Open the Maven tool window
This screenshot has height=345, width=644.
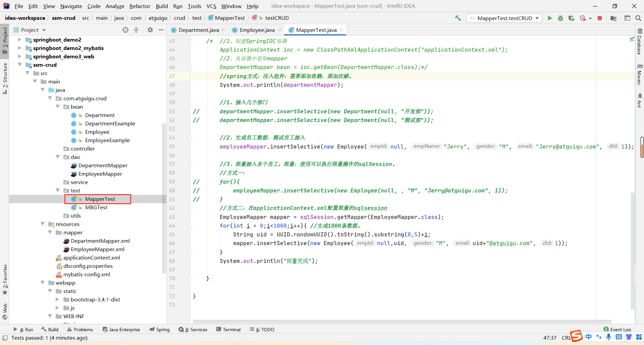pos(640,74)
